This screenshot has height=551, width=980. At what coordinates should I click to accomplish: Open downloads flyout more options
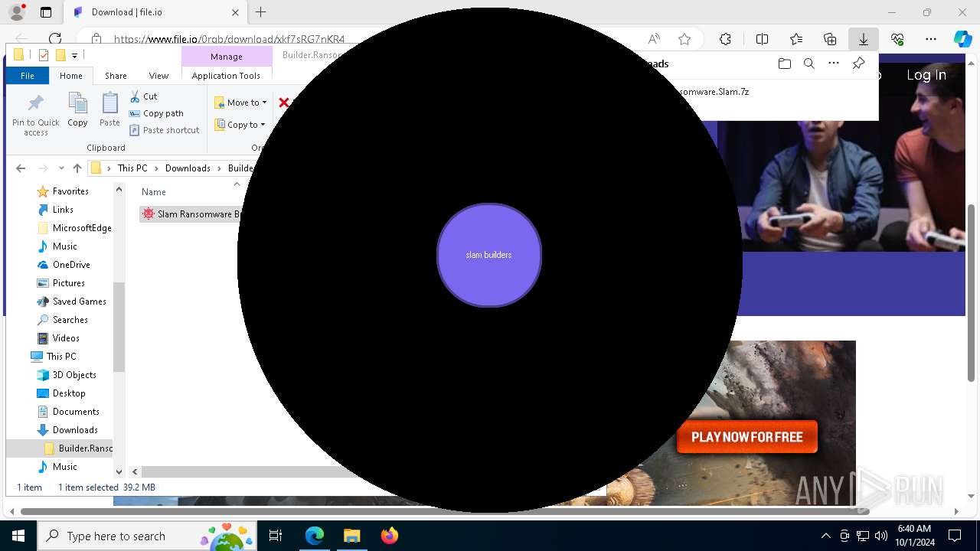[x=834, y=64]
